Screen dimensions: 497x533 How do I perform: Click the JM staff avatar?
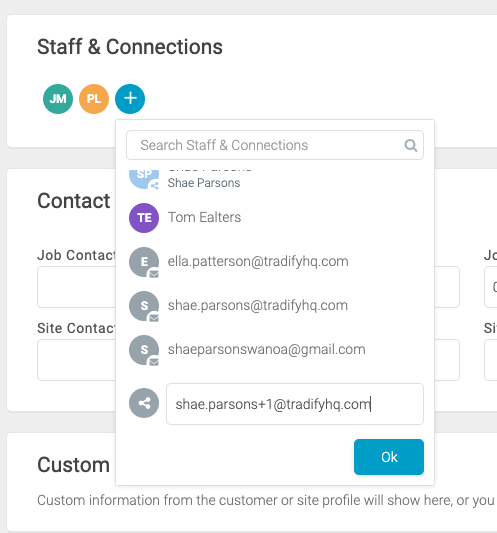point(58,99)
